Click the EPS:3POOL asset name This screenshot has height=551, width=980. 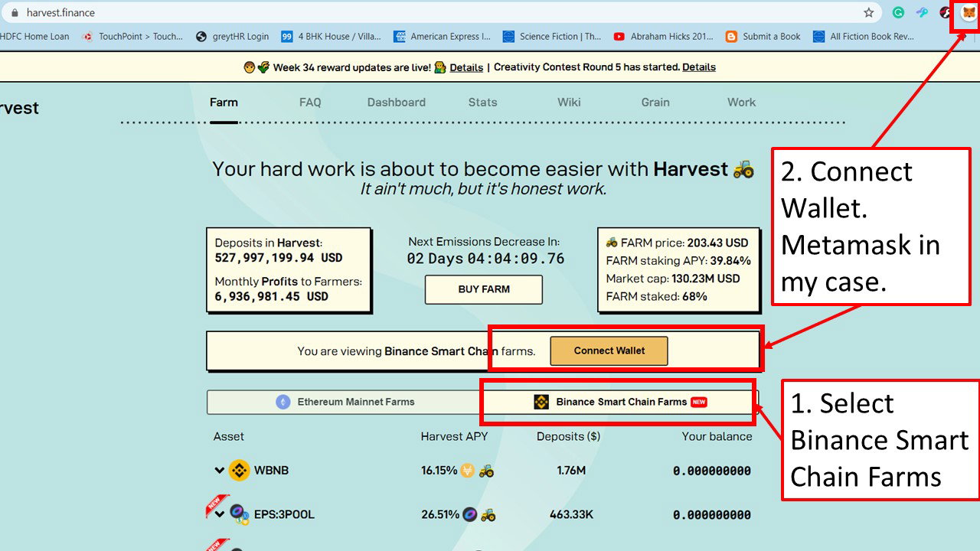284,514
